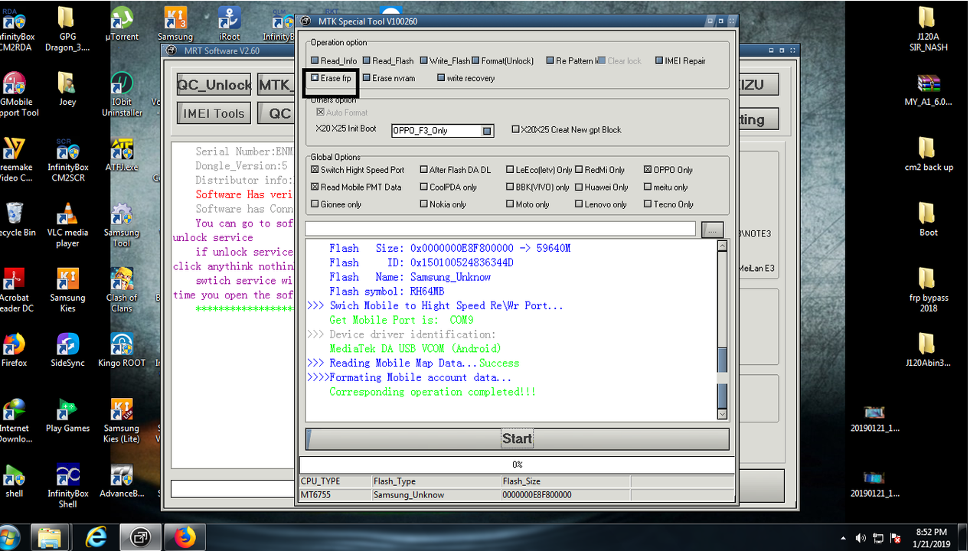This screenshot has width=980, height=551.
Task: Click QC_Unlock in MRT Software window
Action: pyautogui.click(x=214, y=85)
